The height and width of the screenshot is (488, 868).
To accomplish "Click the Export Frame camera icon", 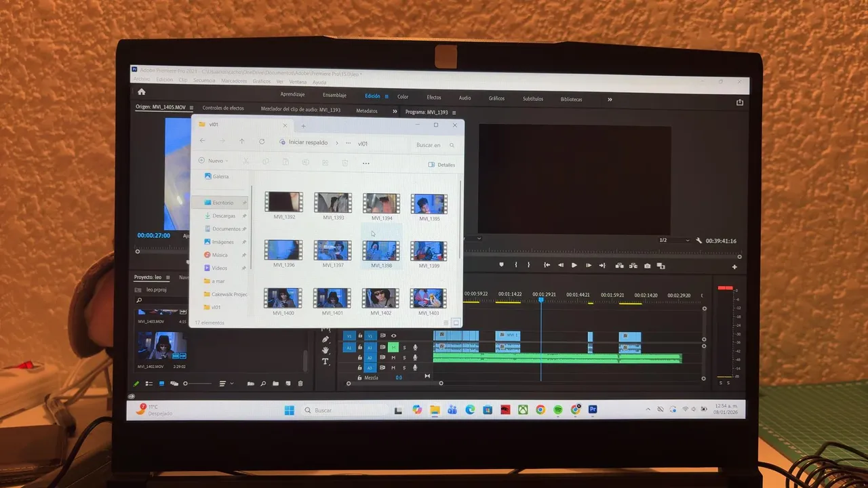I will coord(648,265).
